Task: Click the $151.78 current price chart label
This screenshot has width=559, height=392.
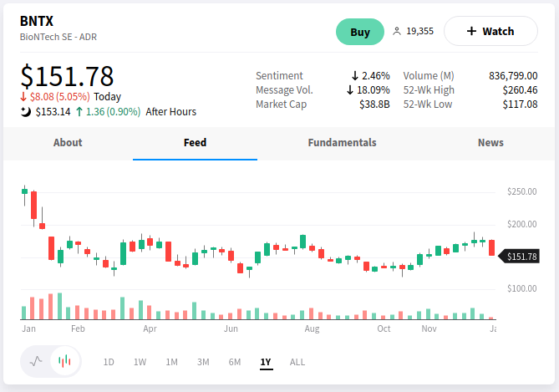Action: (522, 257)
